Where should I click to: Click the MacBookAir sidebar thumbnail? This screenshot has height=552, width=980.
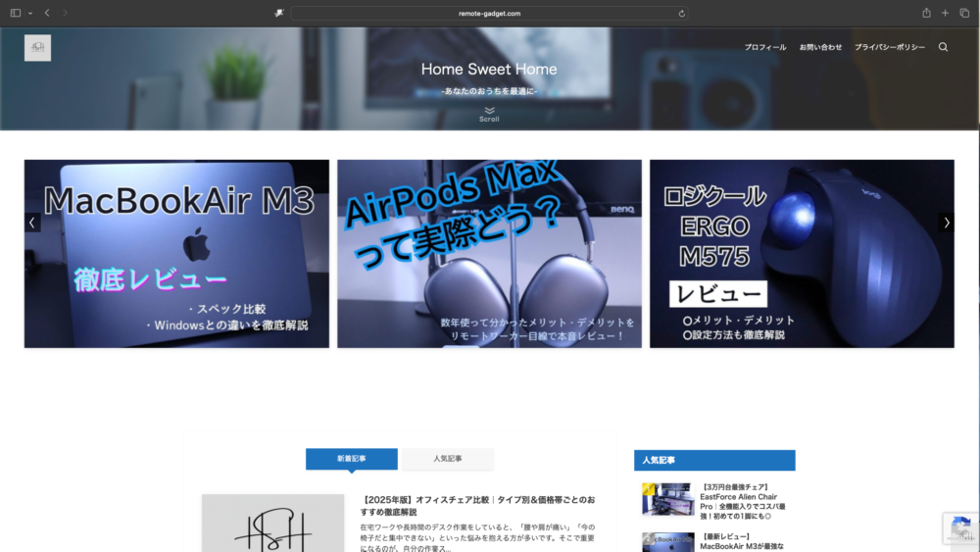coord(668,542)
